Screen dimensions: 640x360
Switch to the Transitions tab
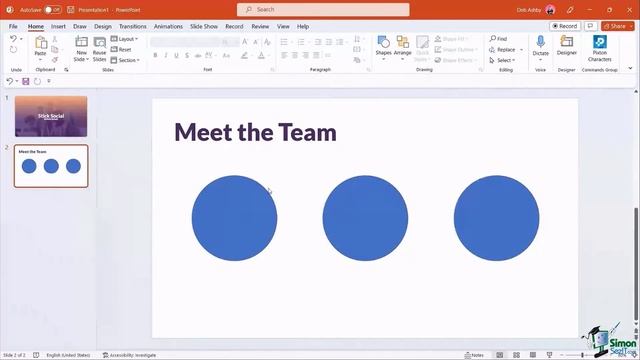coord(133,26)
